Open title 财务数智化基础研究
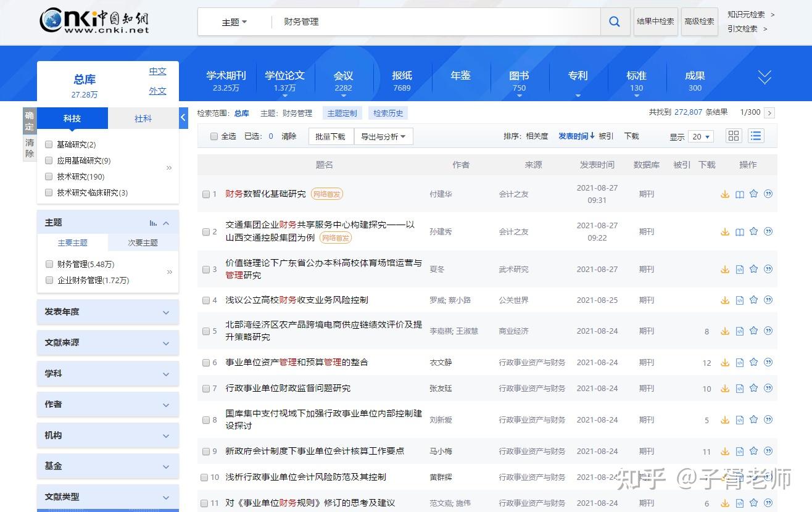Viewport: 812px width, 512px height. 265,194
